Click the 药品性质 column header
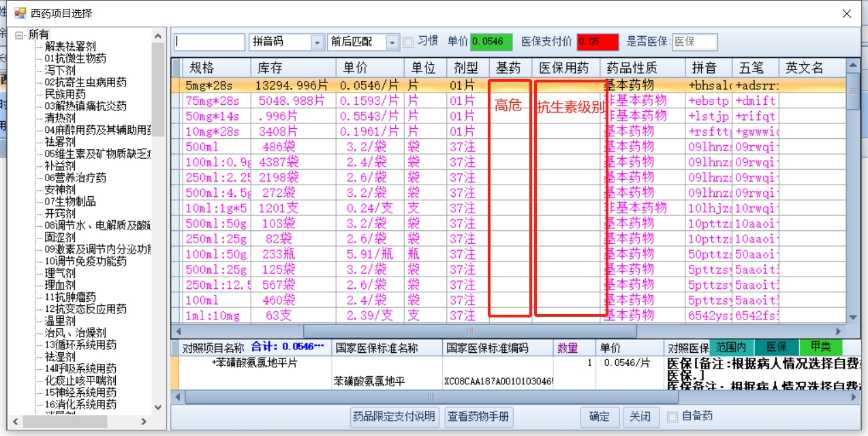868x436 pixels. click(642, 68)
